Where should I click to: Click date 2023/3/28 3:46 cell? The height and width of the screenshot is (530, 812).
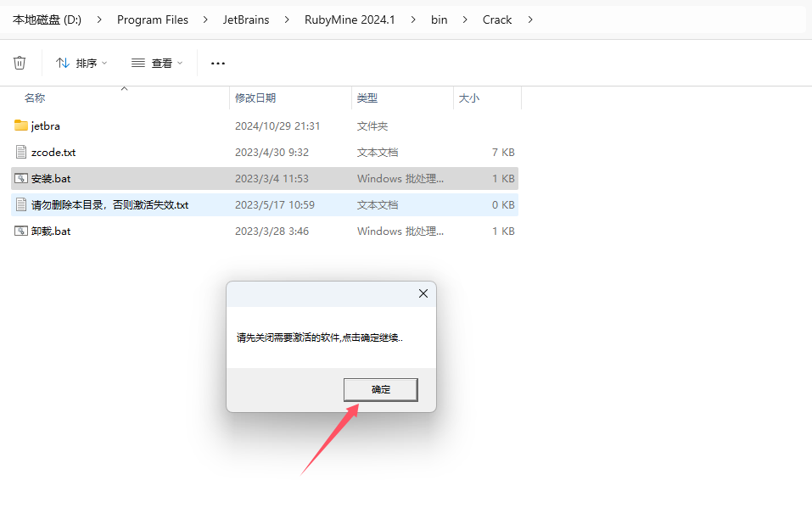coord(272,232)
